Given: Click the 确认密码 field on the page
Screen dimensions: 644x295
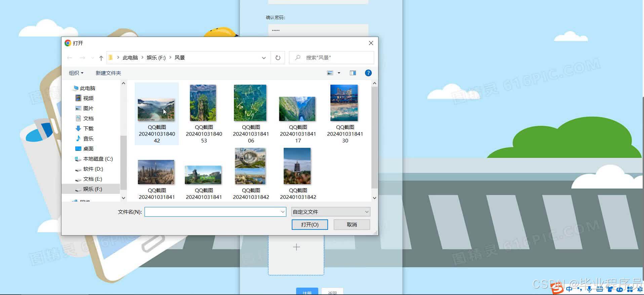Looking at the screenshot, I should point(318,30).
